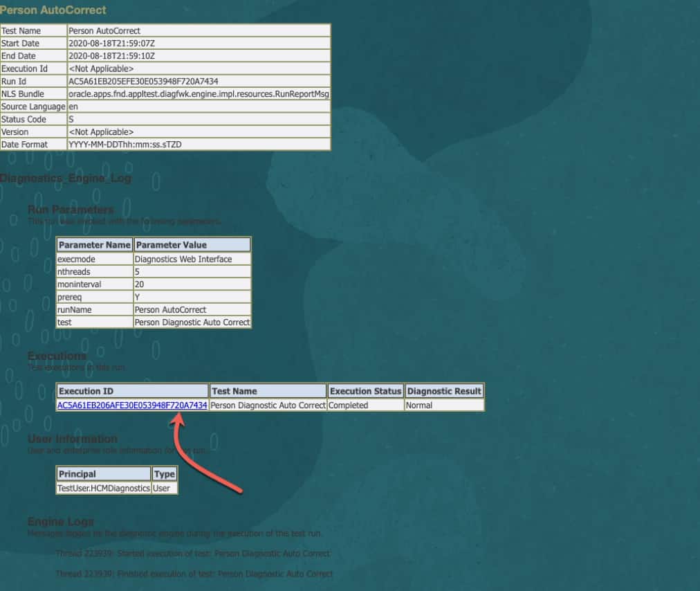Select the TestUser.HCMDiagnostics principal cell
The height and width of the screenshot is (591, 700).
pos(104,489)
